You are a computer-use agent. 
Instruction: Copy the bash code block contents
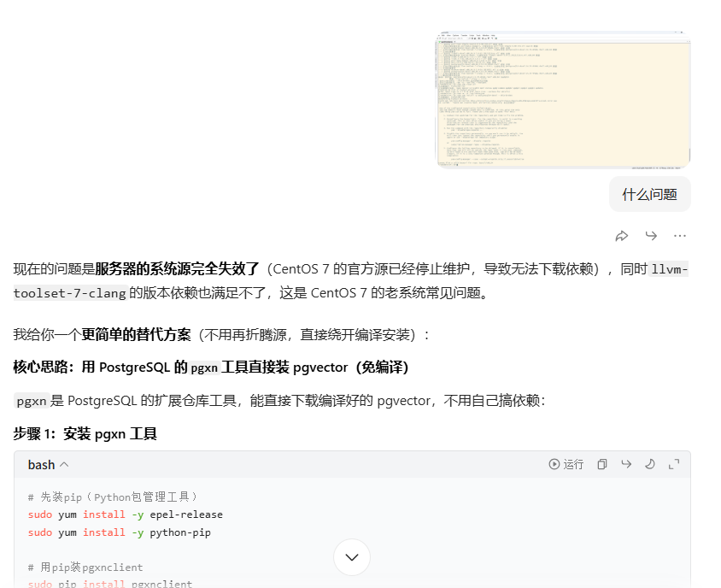click(602, 464)
